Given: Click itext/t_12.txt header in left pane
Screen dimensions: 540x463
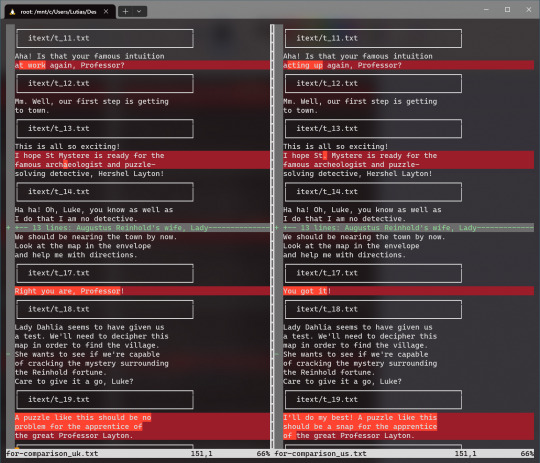Looking at the screenshot, I should [x=105, y=83].
